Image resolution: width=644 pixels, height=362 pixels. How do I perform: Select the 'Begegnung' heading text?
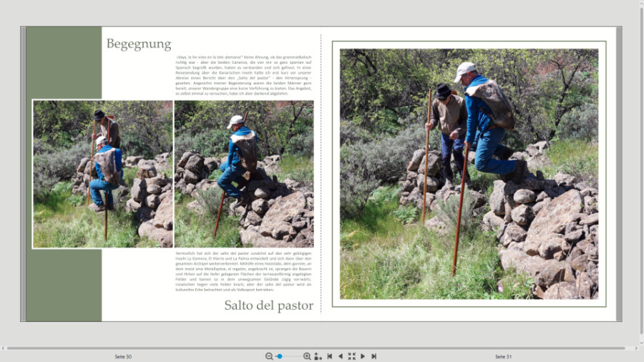pyautogui.click(x=139, y=44)
